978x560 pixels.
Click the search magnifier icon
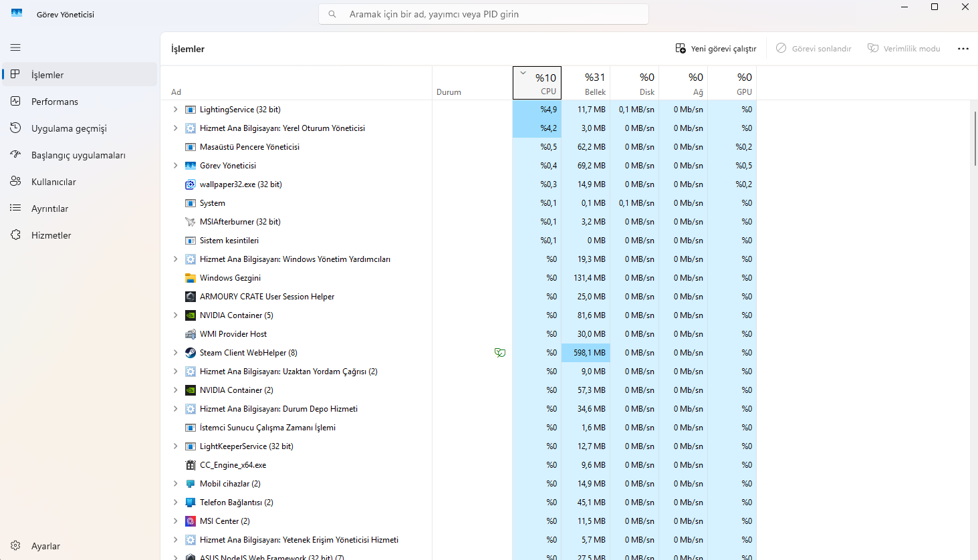click(x=332, y=14)
